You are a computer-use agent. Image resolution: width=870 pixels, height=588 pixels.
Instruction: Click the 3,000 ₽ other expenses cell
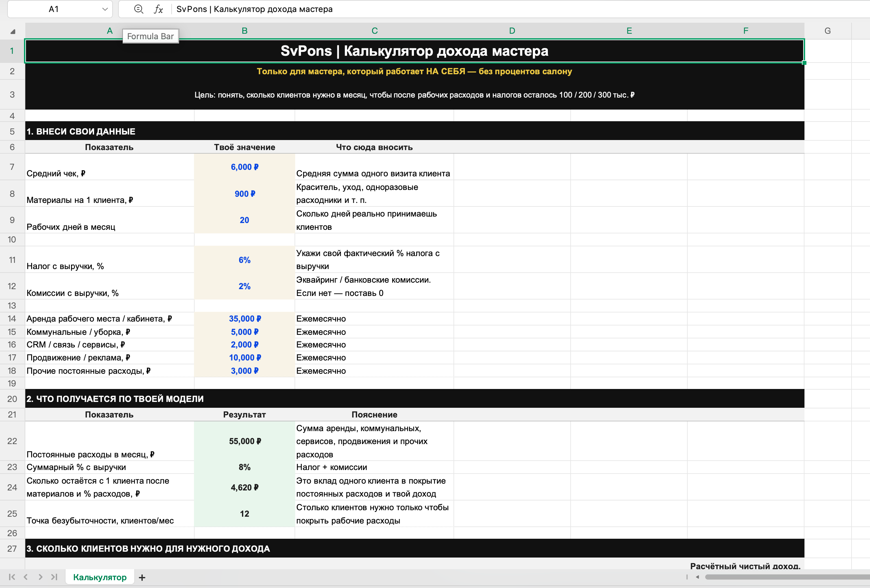pyautogui.click(x=245, y=371)
